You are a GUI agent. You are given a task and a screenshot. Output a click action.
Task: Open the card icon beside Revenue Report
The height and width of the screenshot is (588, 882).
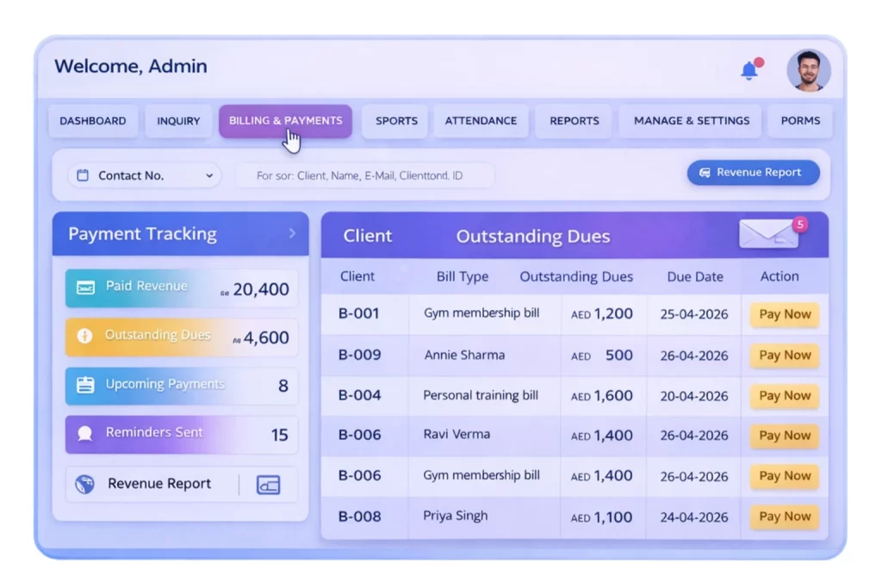(268, 484)
